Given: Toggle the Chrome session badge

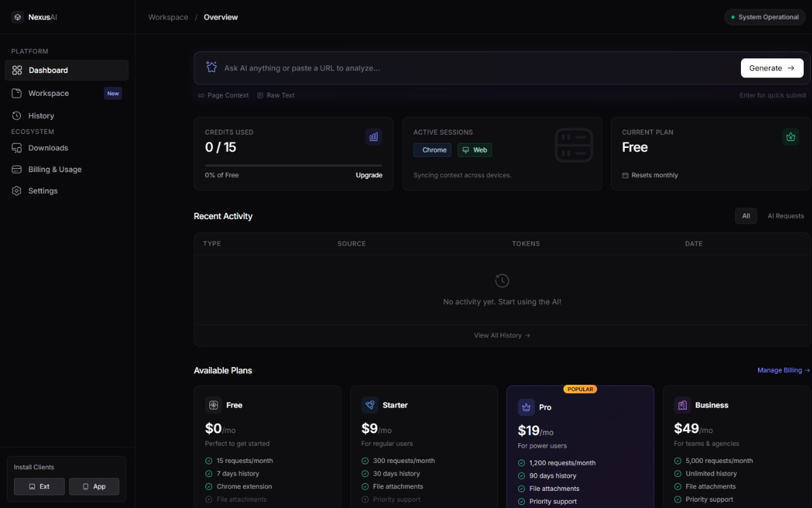Looking at the screenshot, I should coord(432,150).
